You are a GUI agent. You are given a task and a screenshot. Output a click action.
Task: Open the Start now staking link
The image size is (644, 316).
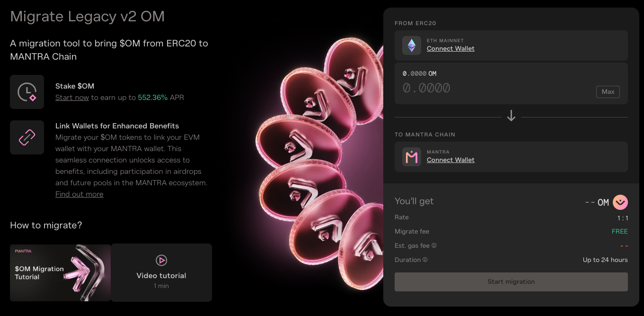(x=72, y=98)
